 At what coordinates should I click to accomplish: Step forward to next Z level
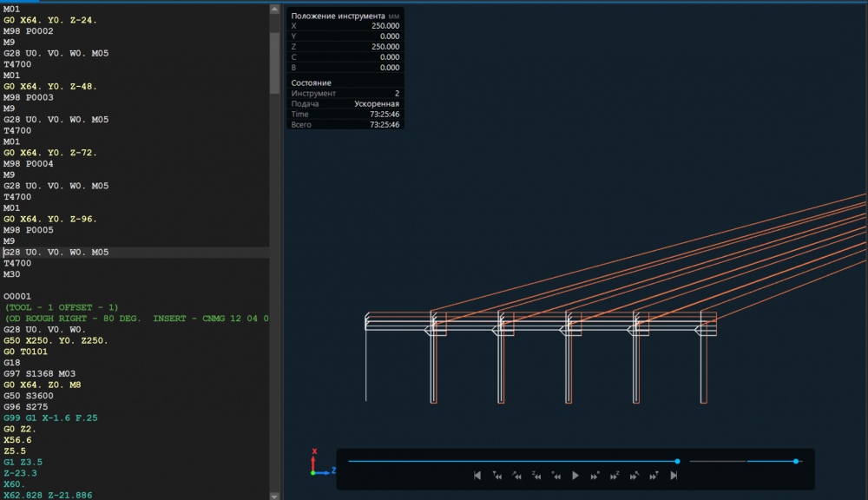coord(615,476)
